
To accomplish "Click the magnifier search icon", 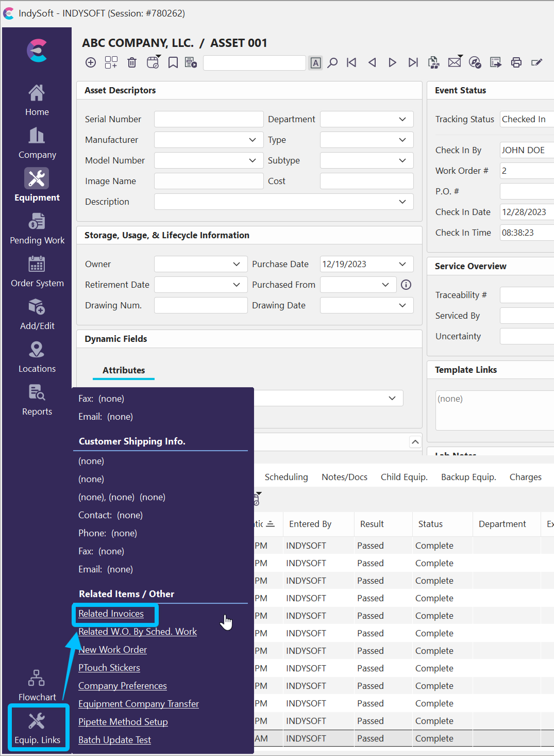I will coord(333,62).
